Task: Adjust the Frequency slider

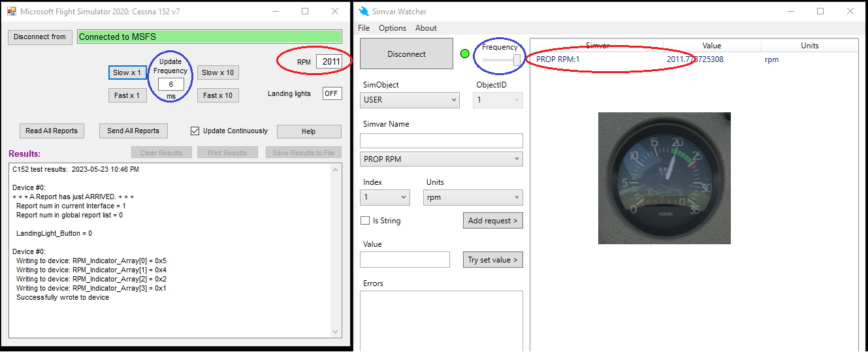Action: [517, 60]
